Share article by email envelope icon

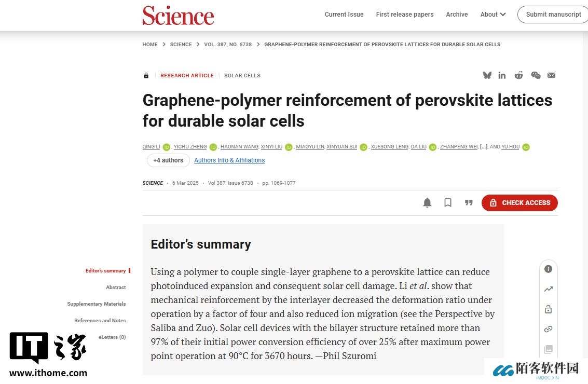551,75
